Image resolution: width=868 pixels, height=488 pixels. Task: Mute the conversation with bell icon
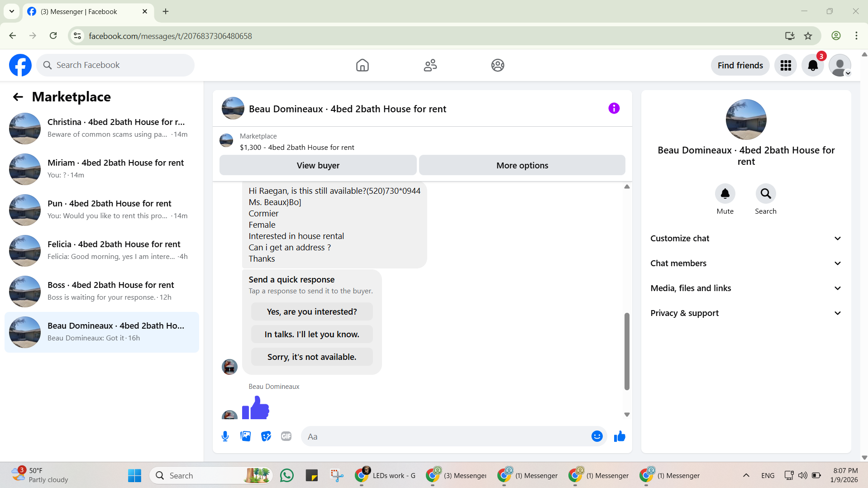point(725,194)
